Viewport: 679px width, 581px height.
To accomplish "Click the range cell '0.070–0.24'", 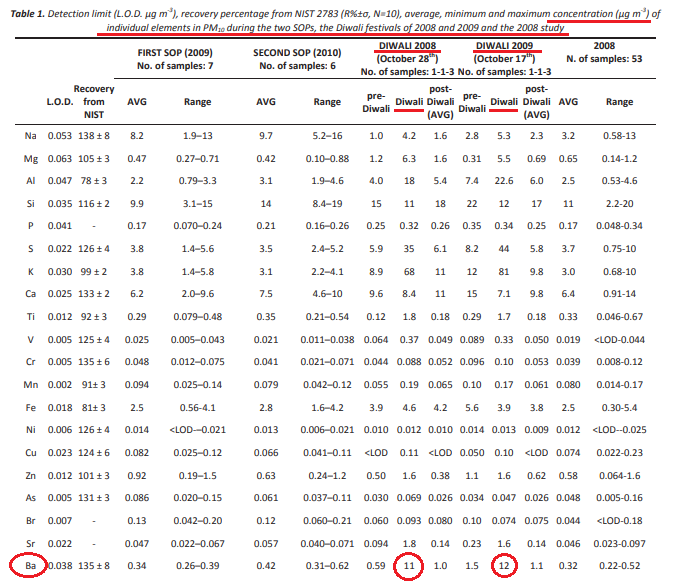I will tap(197, 226).
